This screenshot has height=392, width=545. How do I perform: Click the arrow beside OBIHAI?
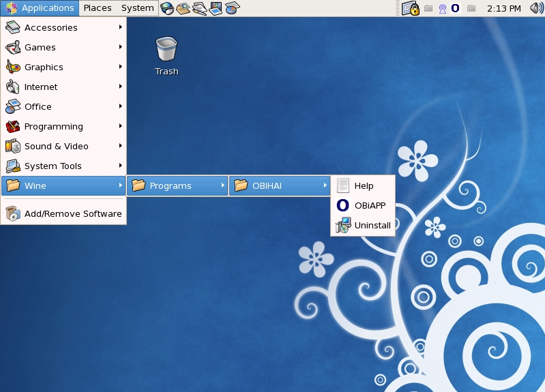(x=325, y=185)
